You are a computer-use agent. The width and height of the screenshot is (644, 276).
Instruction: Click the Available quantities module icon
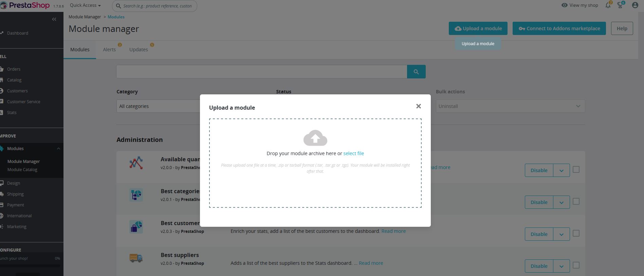[136, 163]
